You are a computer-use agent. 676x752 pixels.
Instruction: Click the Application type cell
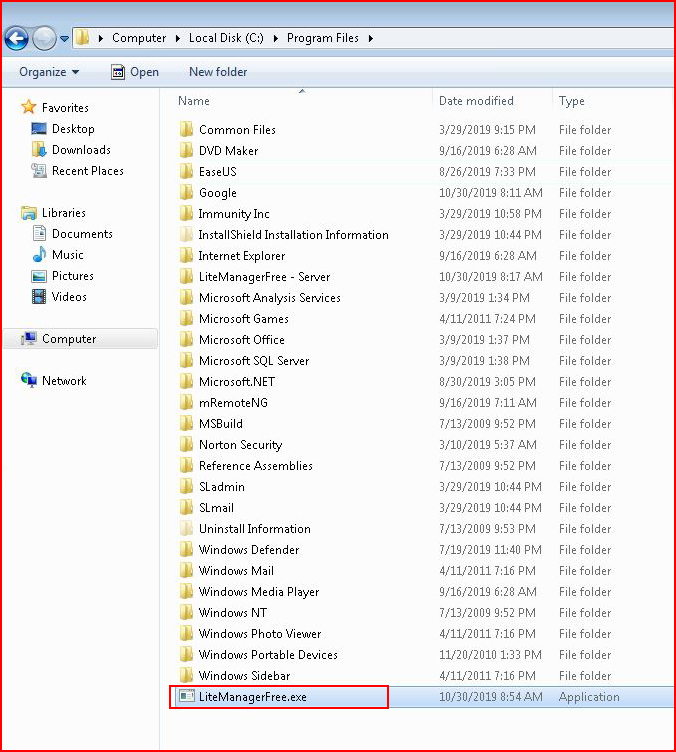pyautogui.click(x=589, y=697)
